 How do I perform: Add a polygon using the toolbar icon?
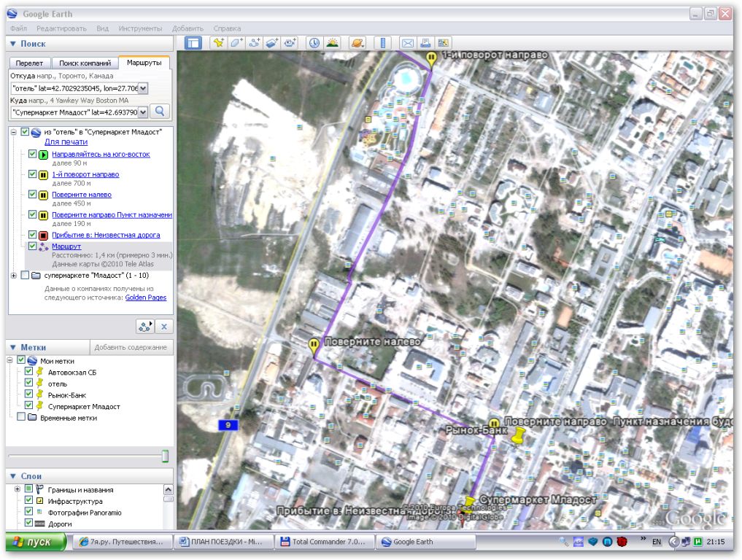click(x=236, y=43)
